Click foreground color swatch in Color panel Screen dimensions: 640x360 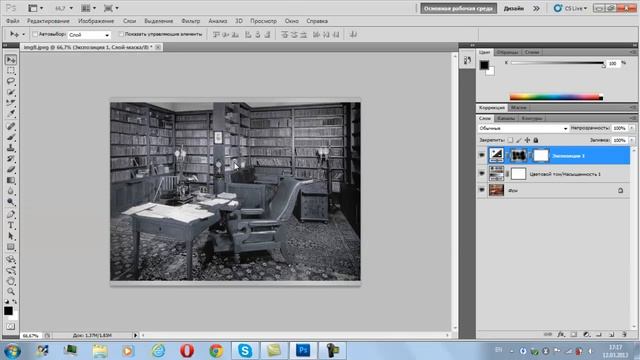(484, 65)
